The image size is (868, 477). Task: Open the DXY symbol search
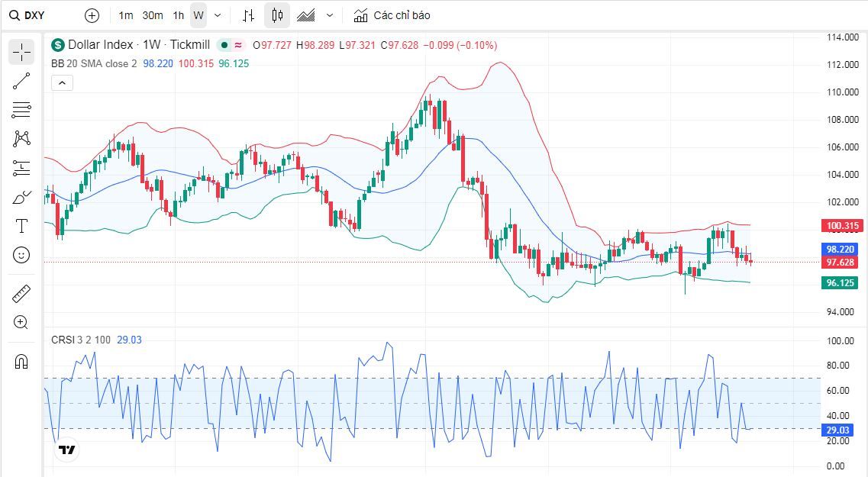27,15
